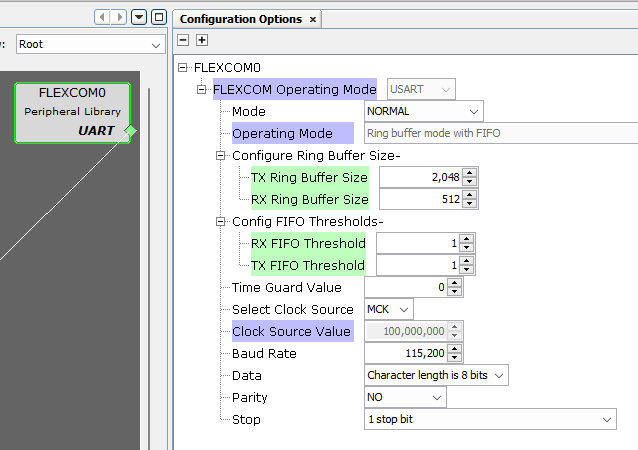Open the Stop bit dropdown

(606, 420)
